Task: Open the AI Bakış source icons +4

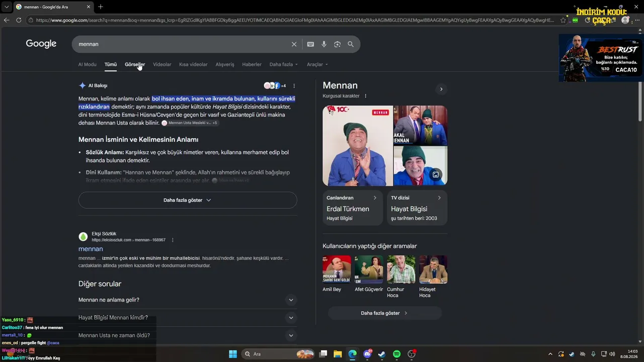Action: click(x=275, y=86)
